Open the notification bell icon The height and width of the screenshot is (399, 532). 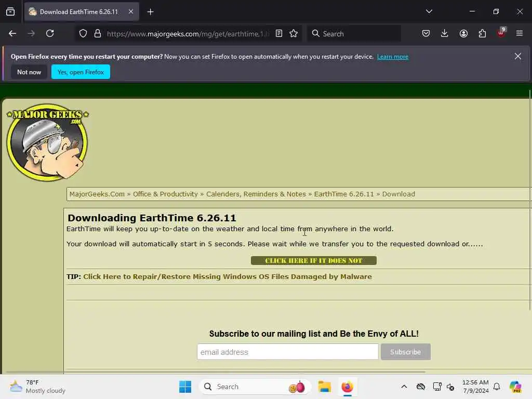click(497, 387)
